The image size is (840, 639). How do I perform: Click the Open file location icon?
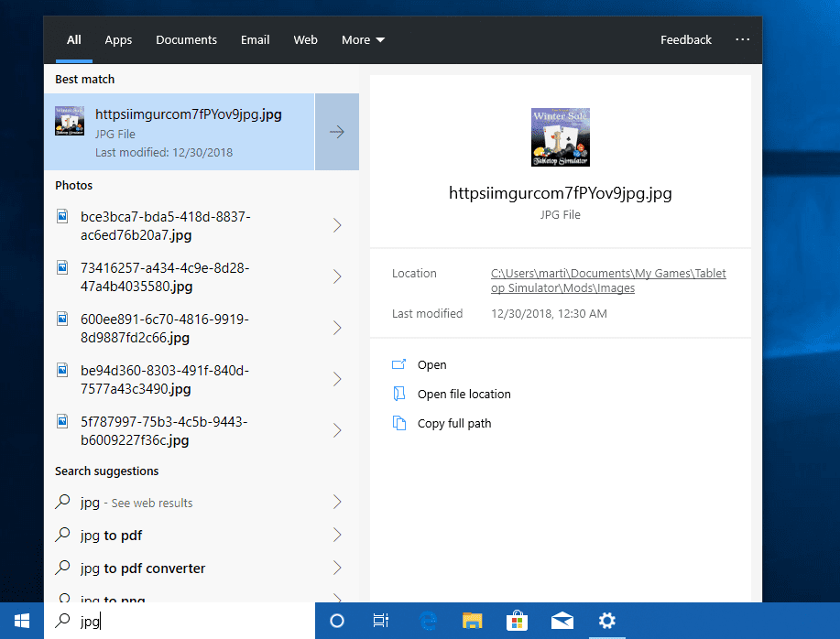399,394
